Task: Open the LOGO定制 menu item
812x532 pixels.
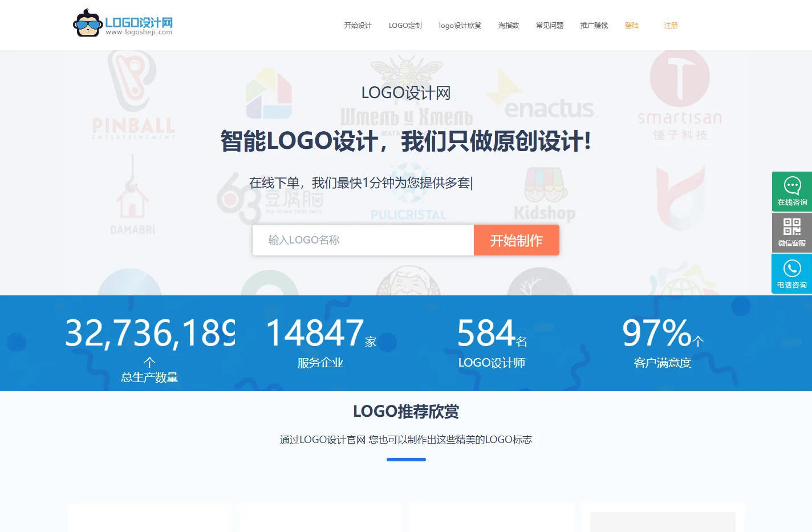Action: pyautogui.click(x=405, y=26)
